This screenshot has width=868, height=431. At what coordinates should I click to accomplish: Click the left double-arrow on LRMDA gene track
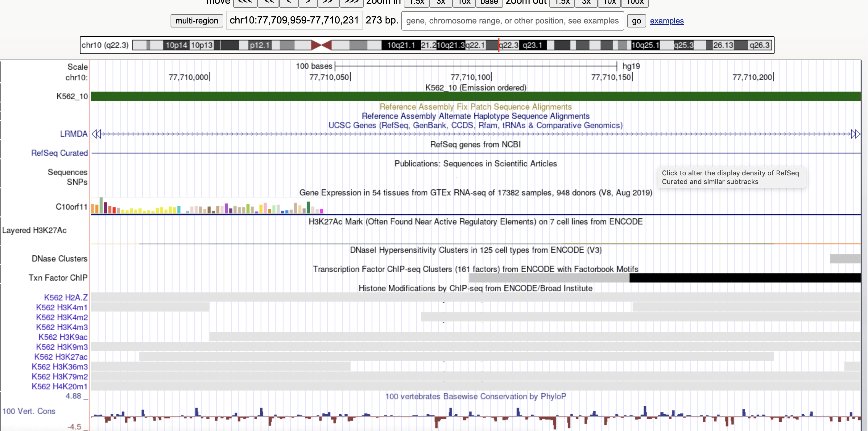(x=96, y=134)
